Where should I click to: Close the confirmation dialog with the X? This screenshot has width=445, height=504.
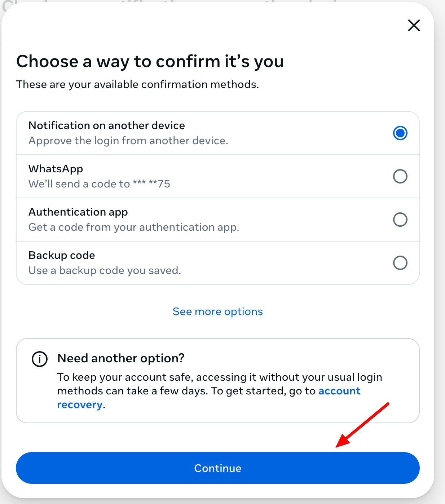pos(414,25)
